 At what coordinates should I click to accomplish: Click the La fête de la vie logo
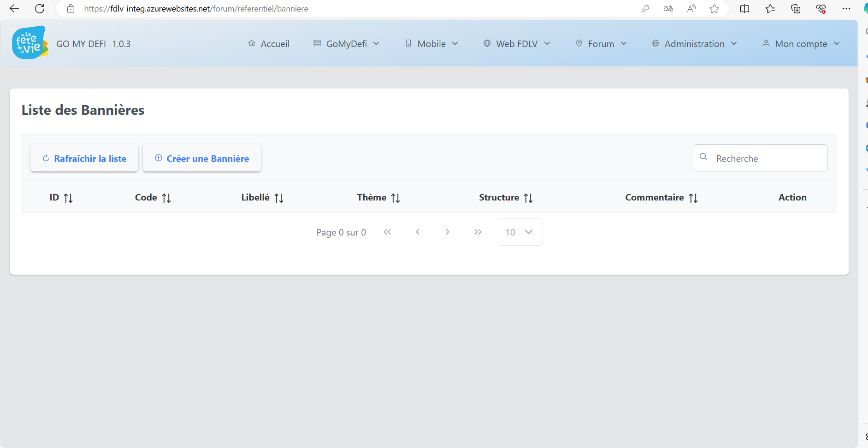tap(30, 43)
